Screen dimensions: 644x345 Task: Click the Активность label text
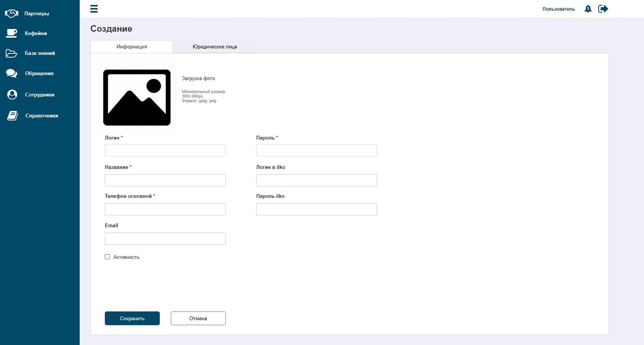[x=126, y=257]
